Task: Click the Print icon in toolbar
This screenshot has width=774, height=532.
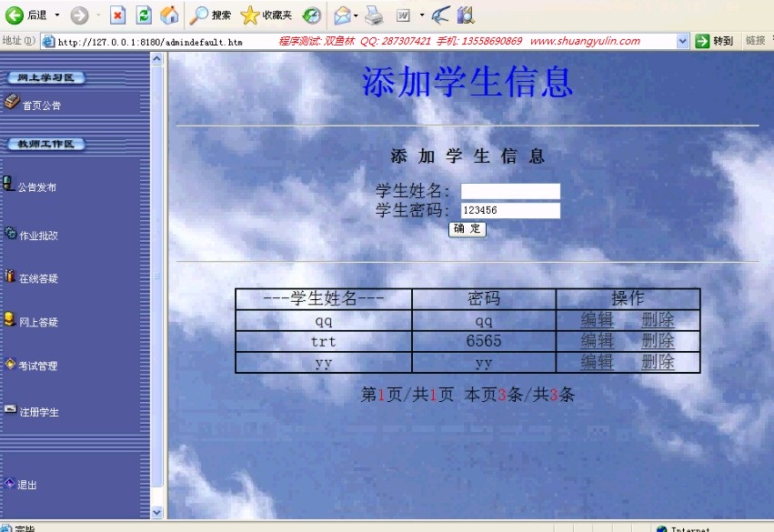Action: click(374, 15)
